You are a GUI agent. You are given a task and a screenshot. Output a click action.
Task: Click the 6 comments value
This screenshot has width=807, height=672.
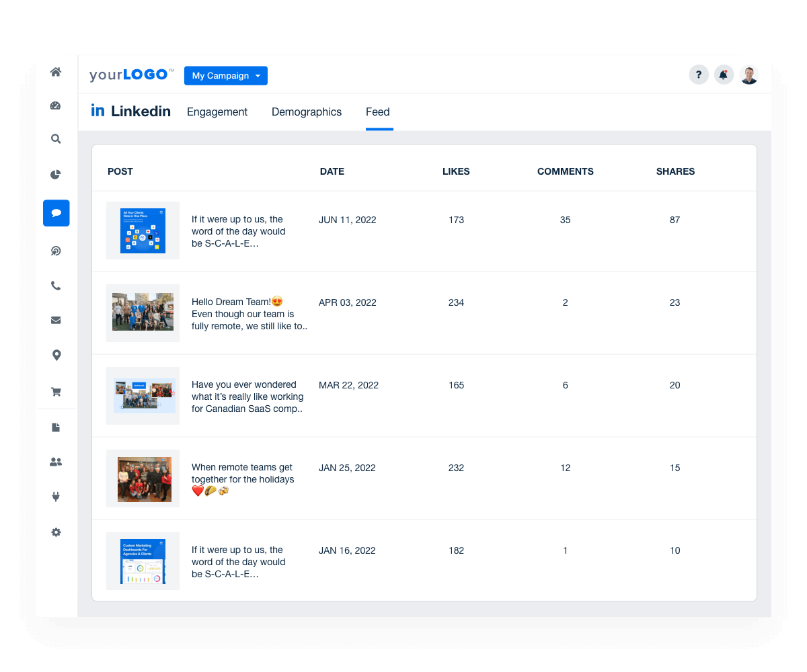pyautogui.click(x=565, y=385)
